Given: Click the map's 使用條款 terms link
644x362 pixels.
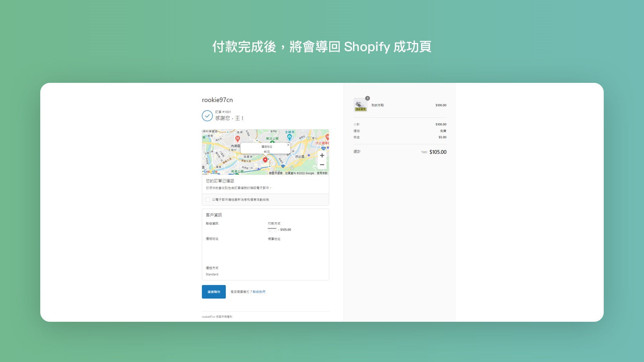Looking at the screenshot, I should (322, 173).
